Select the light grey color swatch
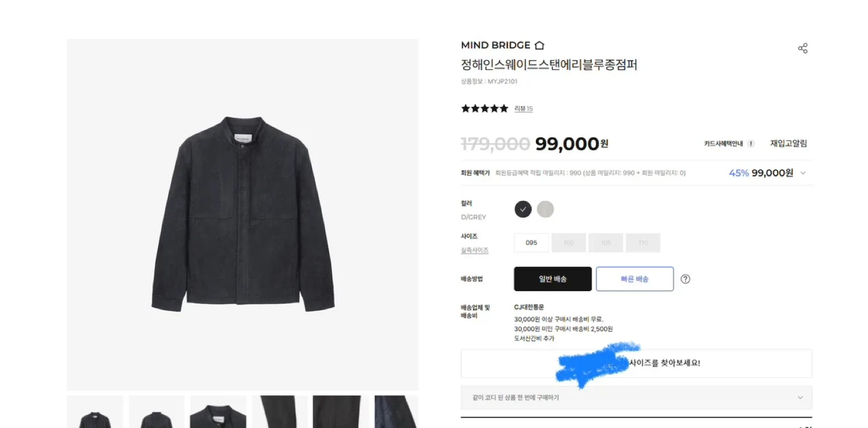 pyautogui.click(x=546, y=209)
